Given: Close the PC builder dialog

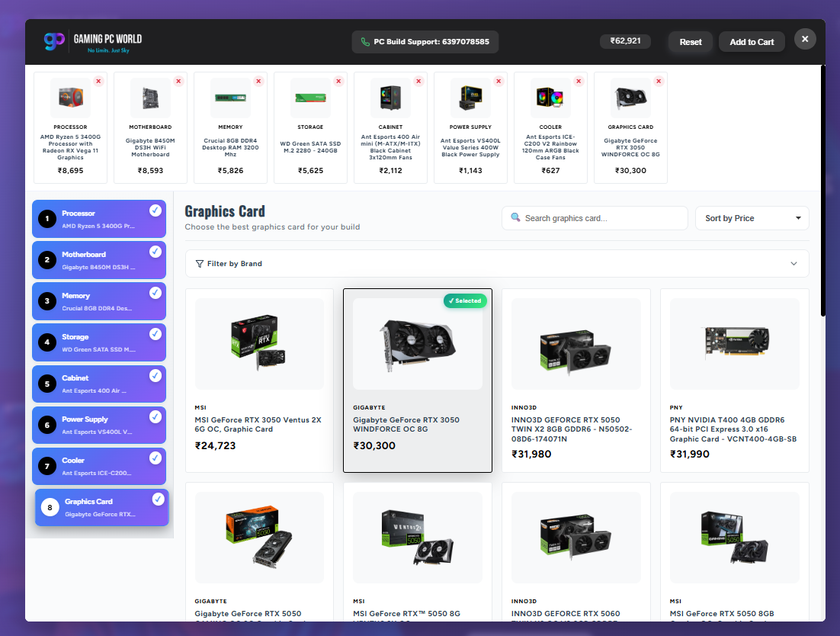Looking at the screenshot, I should [x=805, y=39].
